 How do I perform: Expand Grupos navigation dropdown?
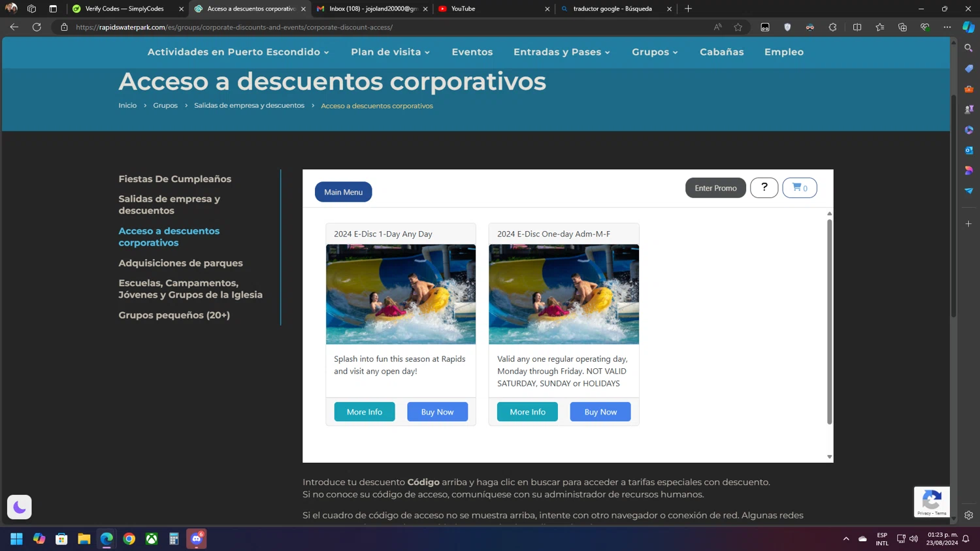pos(655,52)
